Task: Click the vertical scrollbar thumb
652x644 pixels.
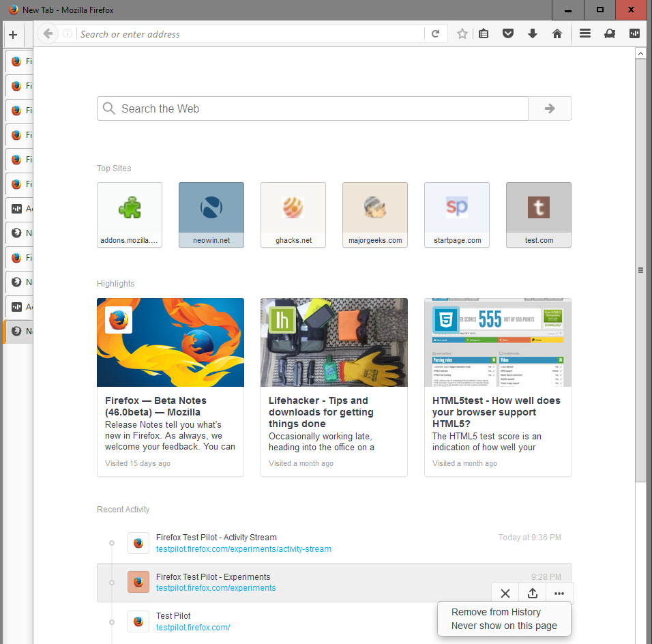Action: coord(640,270)
